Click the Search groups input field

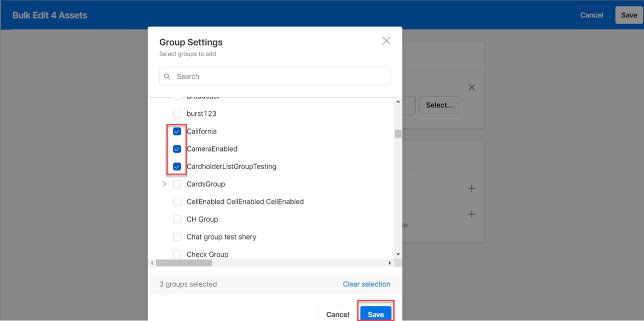[280, 76]
